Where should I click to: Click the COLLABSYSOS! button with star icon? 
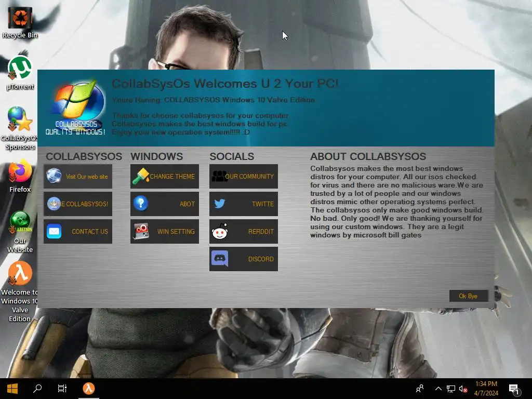(x=78, y=204)
